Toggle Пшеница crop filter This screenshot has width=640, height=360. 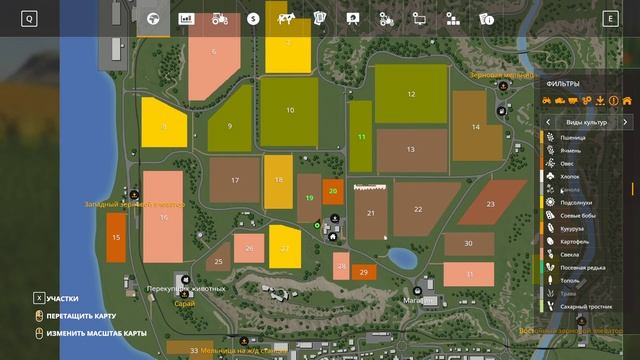tap(582, 138)
